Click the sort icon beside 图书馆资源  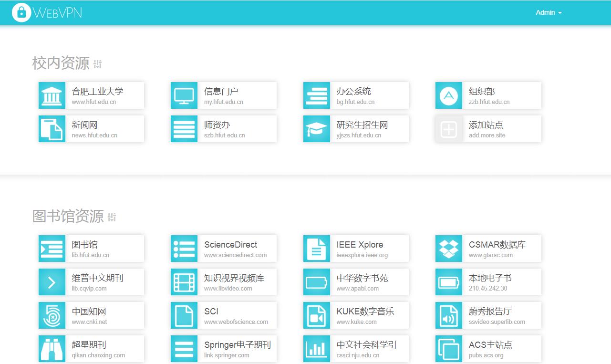click(x=112, y=217)
